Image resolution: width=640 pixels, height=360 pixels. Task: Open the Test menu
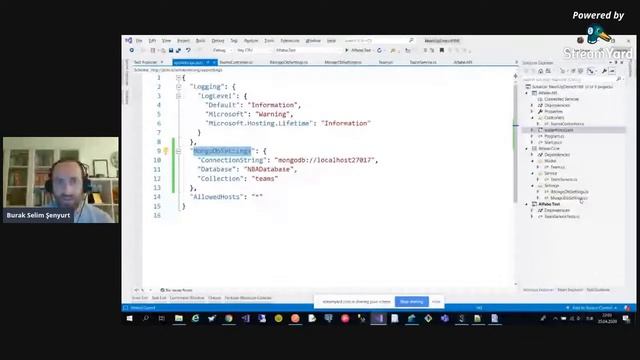coord(234,41)
